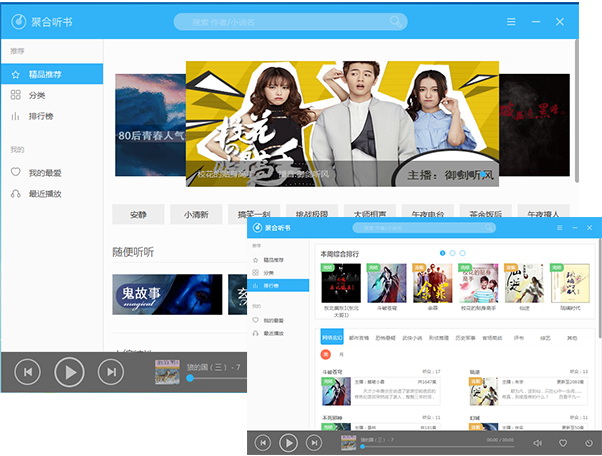The image size is (602, 456).
Task: Select the highlighted first genre tab
Action: 332,337
